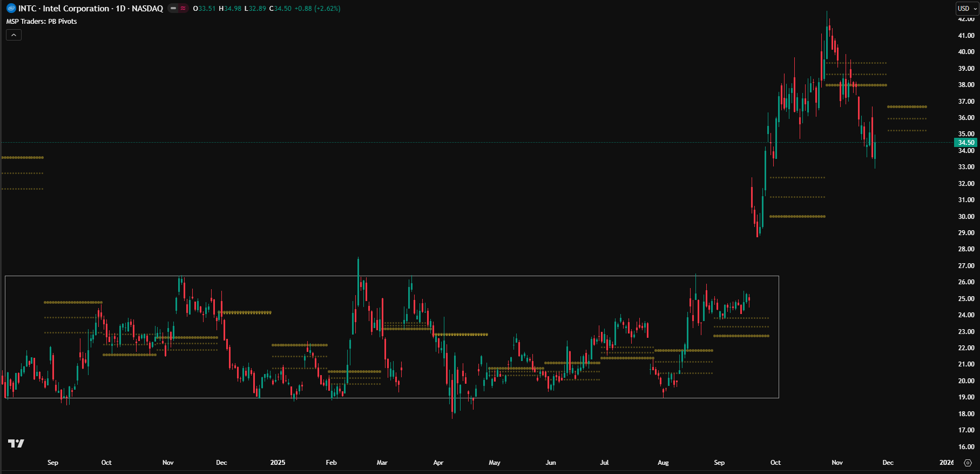Click the TradingView logo in bottom-left corner
The image size is (980, 474).
tap(16, 443)
